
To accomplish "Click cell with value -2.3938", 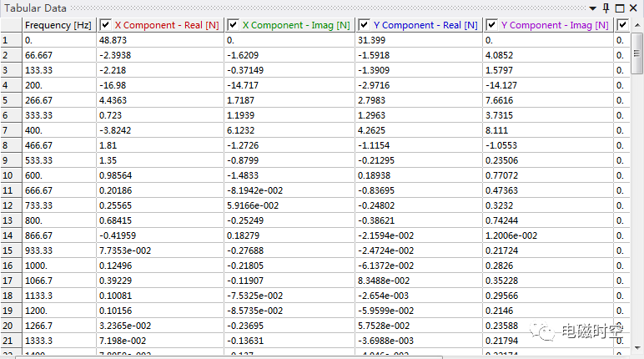I will coord(160,55).
